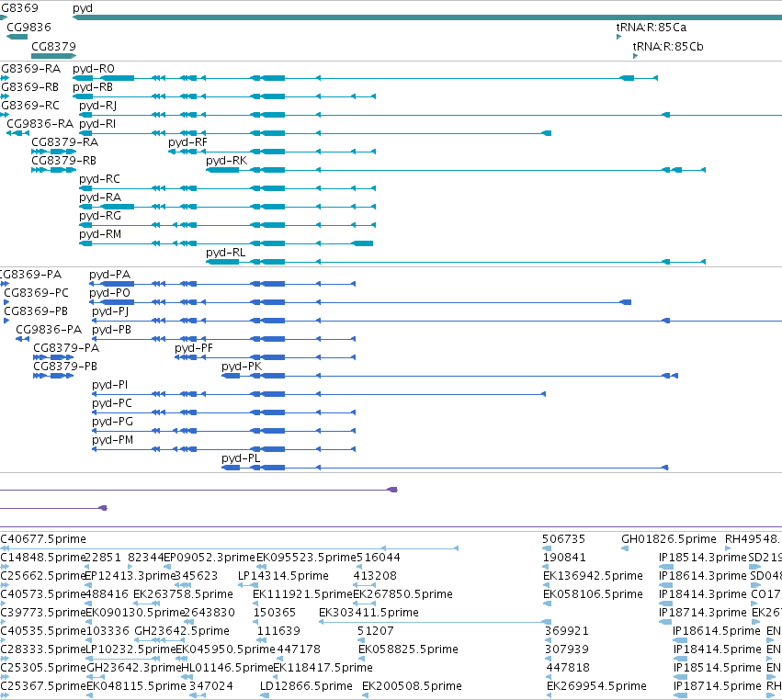Viewport: 782px width, 700px height.
Task: Click the EK045950.5prime EST label
Action: point(225,650)
